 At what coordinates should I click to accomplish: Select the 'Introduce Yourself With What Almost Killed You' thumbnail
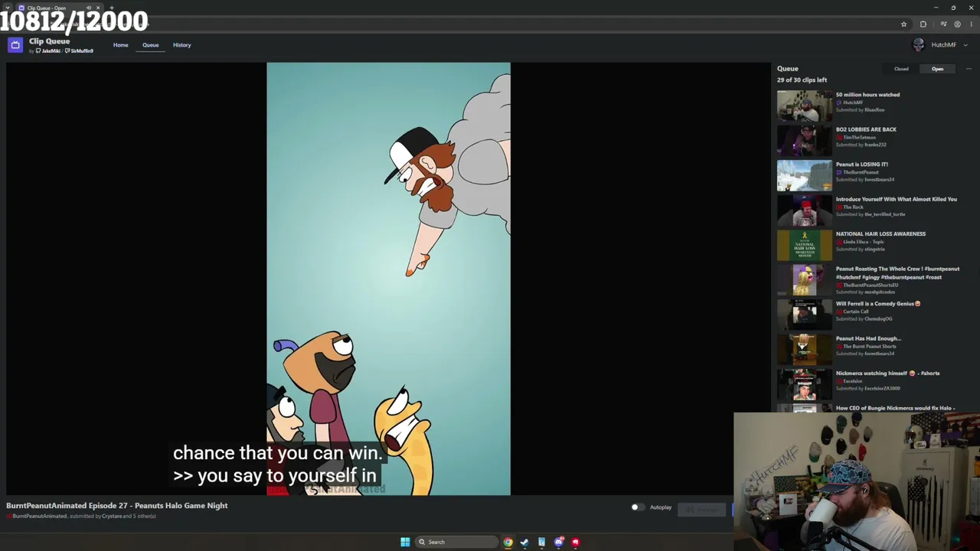tap(804, 210)
